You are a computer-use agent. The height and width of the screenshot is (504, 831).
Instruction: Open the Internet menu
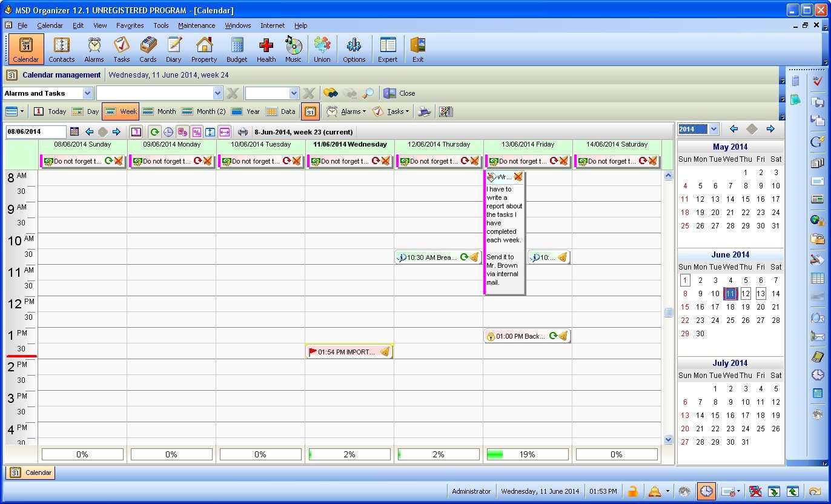[x=273, y=25]
